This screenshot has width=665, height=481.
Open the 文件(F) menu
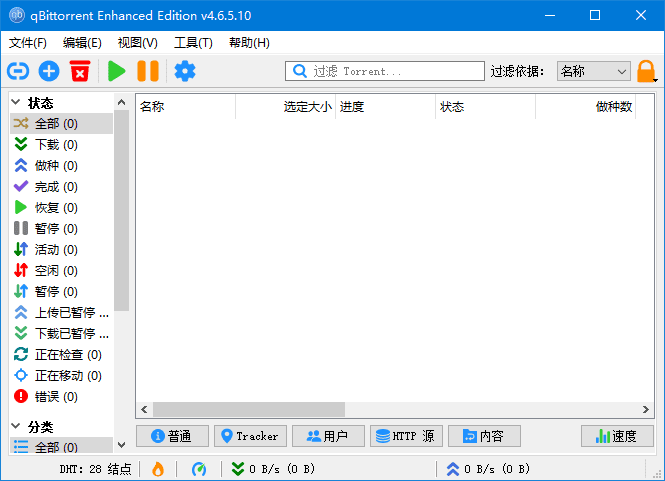28,43
